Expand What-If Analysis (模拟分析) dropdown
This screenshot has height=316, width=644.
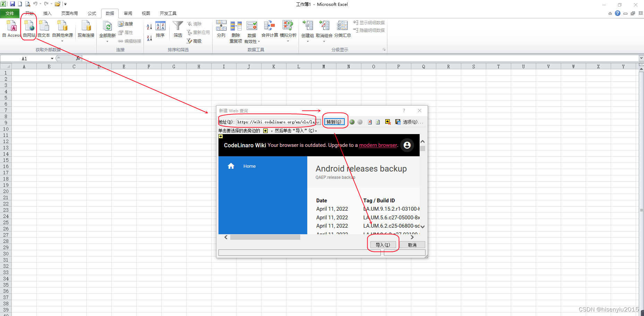pyautogui.click(x=288, y=41)
